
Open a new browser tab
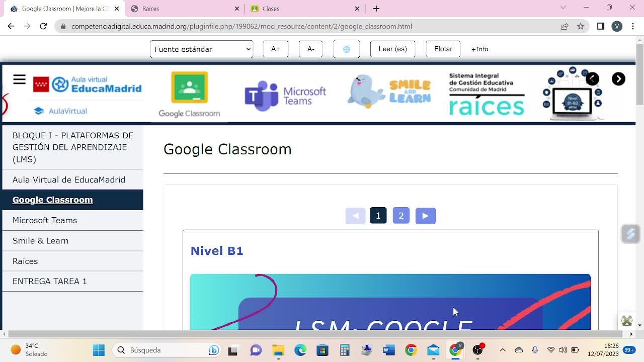[x=376, y=9]
